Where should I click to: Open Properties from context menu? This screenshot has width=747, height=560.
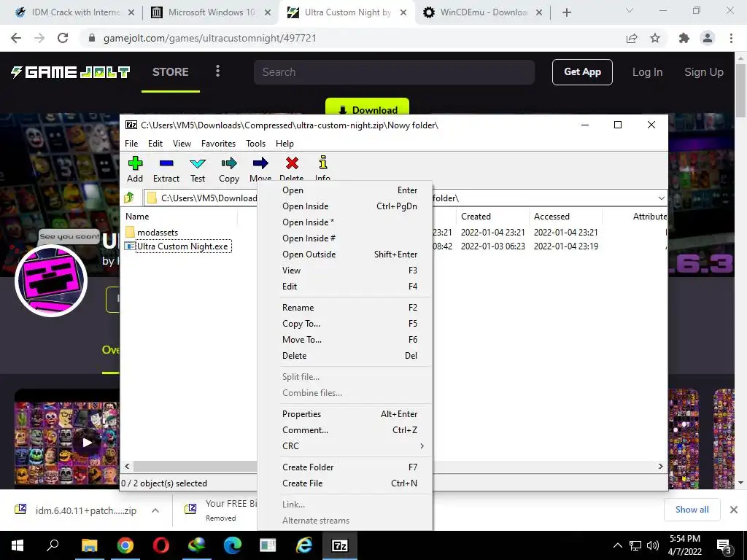(344, 414)
